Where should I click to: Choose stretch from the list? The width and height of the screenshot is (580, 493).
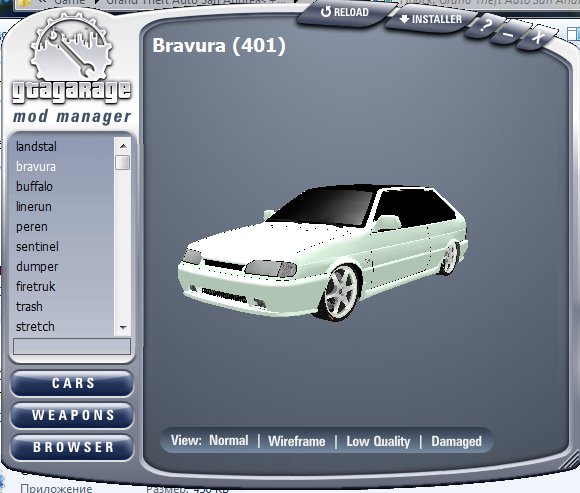point(35,327)
